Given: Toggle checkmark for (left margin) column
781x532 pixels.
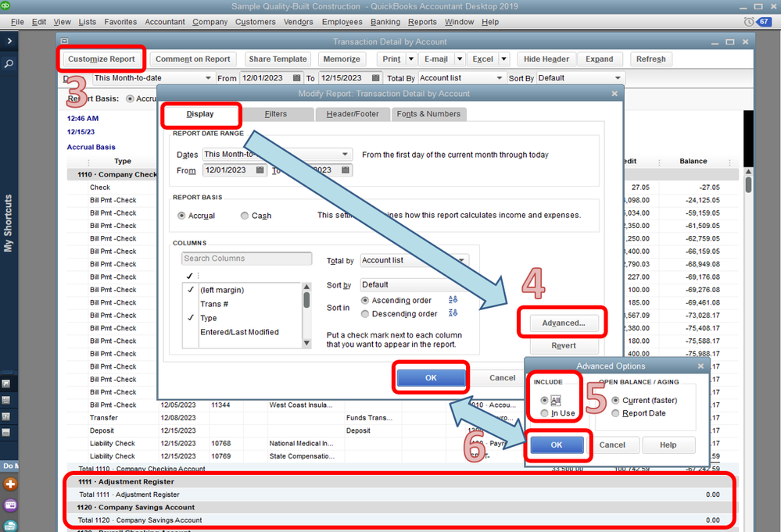Looking at the screenshot, I should point(190,290).
